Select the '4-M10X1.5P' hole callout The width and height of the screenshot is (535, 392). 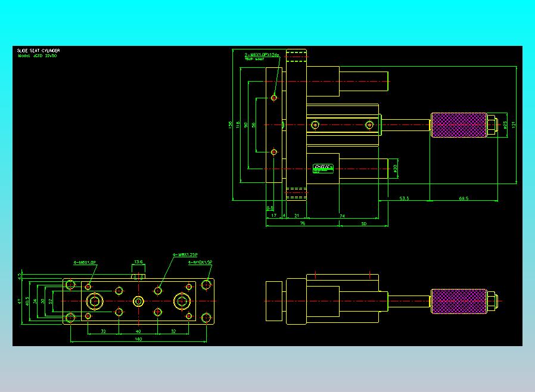pos(200,262)
